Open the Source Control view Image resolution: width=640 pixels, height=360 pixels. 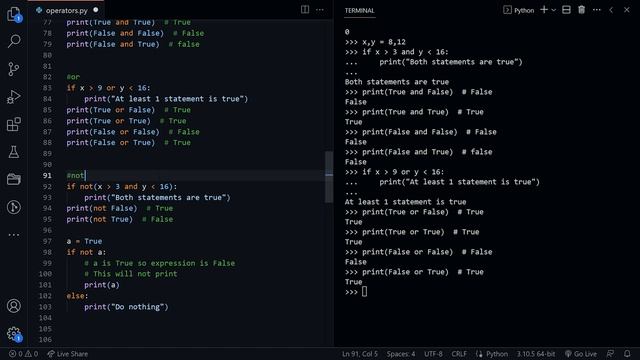[x=14, y=69]
